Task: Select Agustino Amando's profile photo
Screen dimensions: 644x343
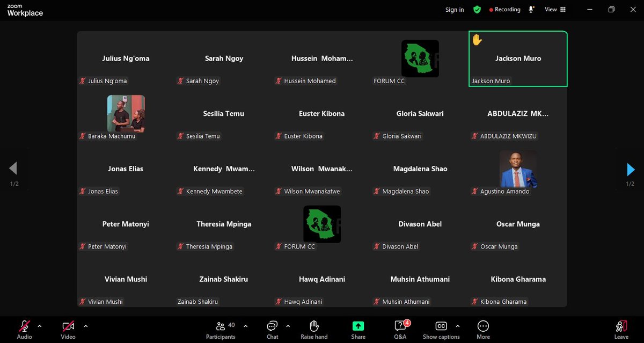Action: tap(518, 169)
